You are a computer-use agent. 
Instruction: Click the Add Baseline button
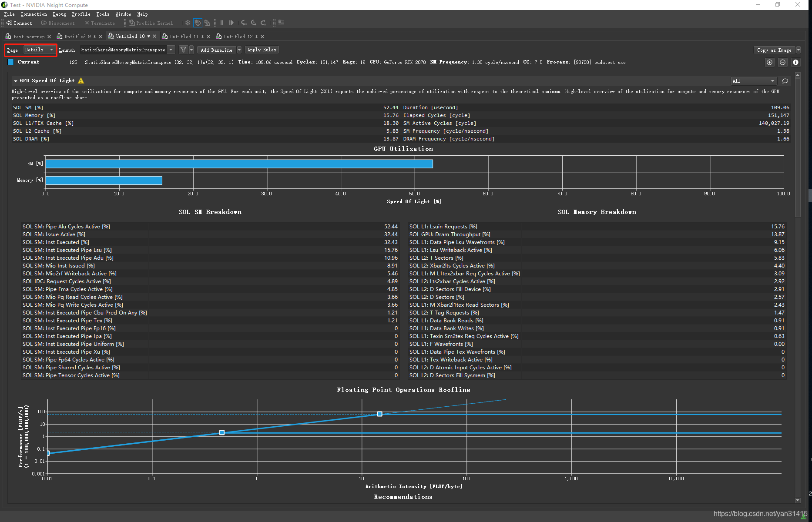(x=216, y=50)
